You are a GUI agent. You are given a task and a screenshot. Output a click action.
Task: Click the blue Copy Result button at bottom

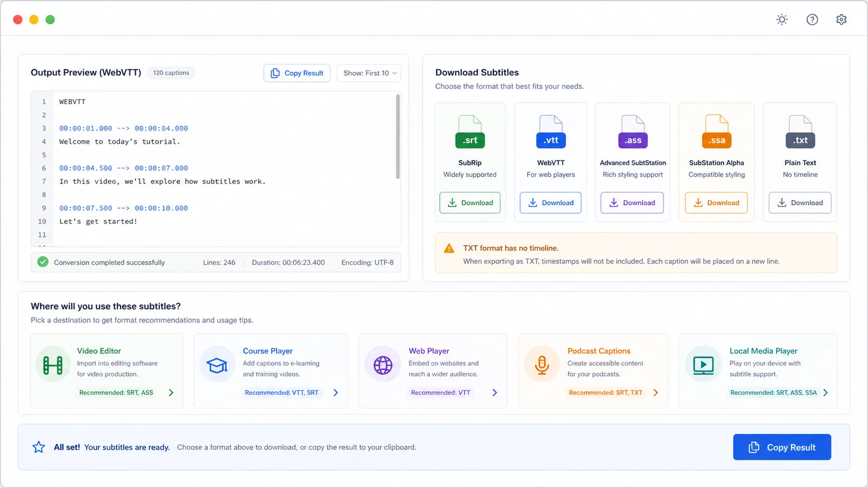[x=782, y=447]
